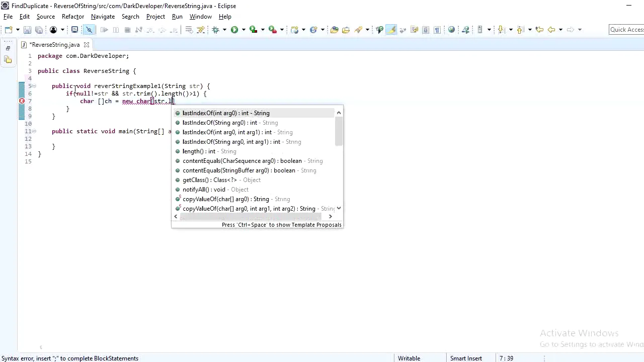Choose getClass() proposal from list
The height and width of the screenshot is (362, 644).
pos(254,180)
